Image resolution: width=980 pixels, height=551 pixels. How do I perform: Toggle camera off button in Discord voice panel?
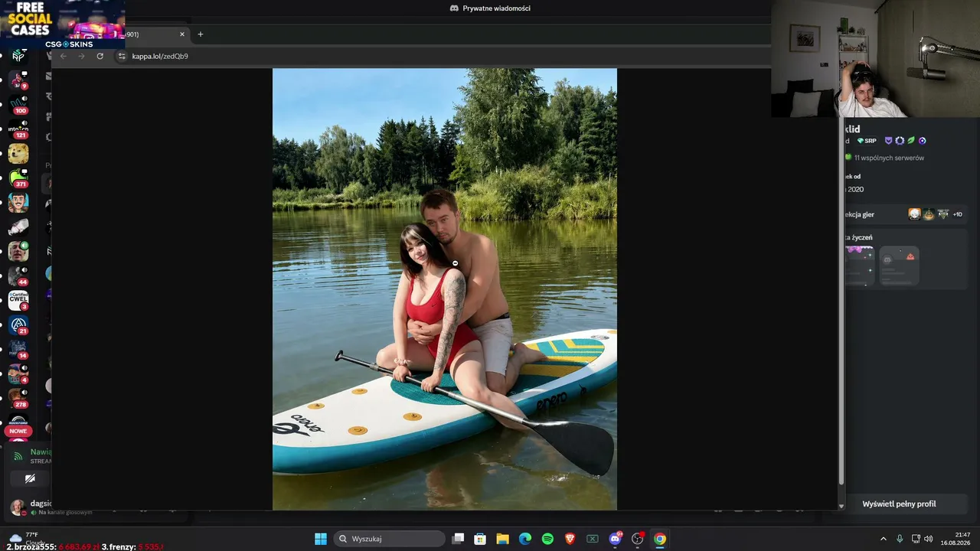click(30, 478)
